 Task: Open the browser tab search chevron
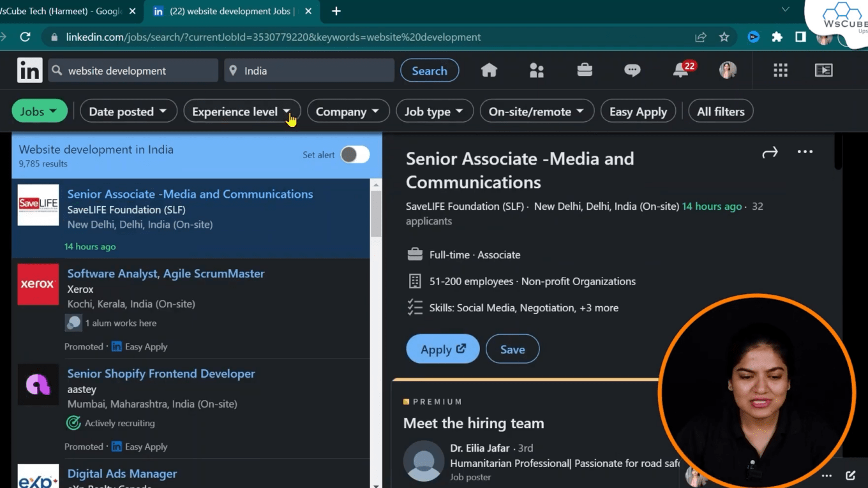tap(785, 10)
